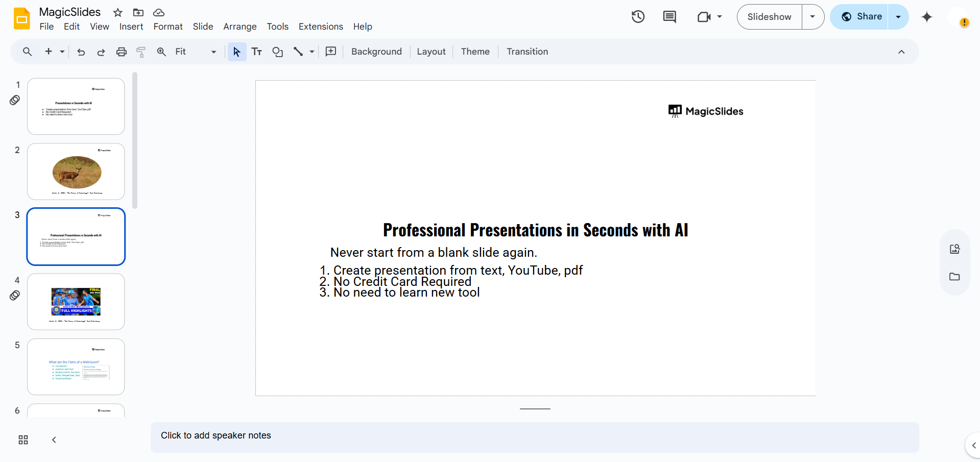Click the filmstrip vertical scrollbar
The height and width of the screenshot is (462, 980).
coord(135,140)
